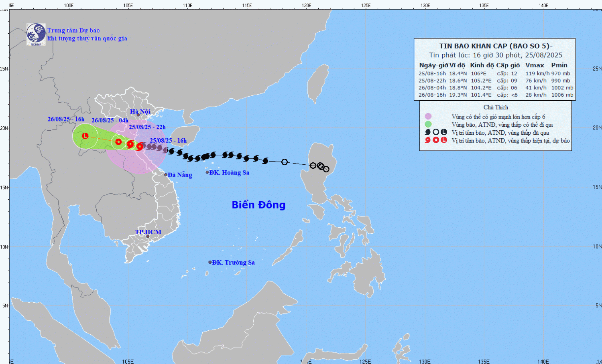Click the "25/08/25 - 22h" forecast time label
The width and height of the screenshot is (602, 364).
147,127
